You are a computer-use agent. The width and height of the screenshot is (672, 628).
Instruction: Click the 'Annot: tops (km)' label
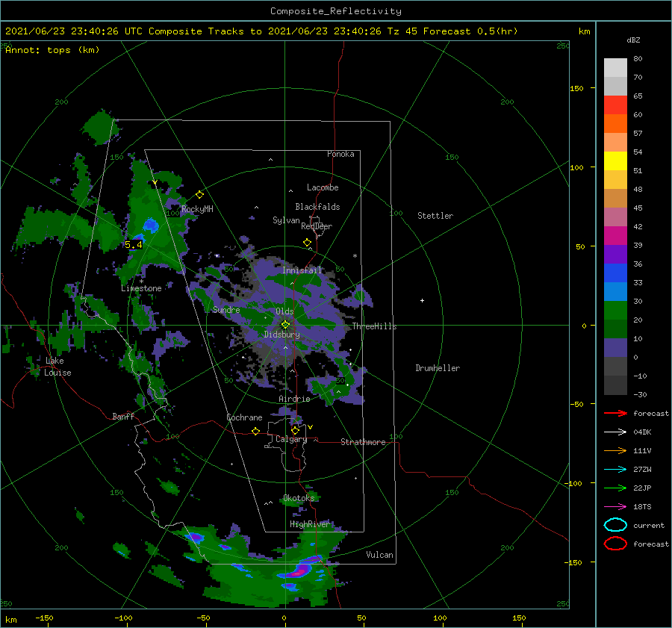52,50
